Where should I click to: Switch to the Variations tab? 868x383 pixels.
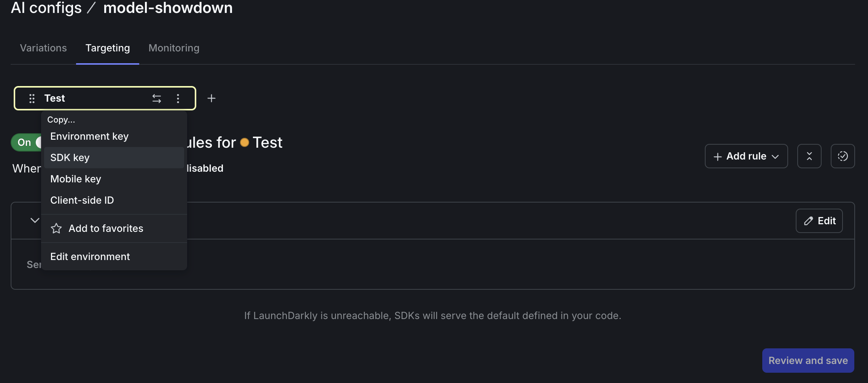pyautogui.click(x=43, y=48)
